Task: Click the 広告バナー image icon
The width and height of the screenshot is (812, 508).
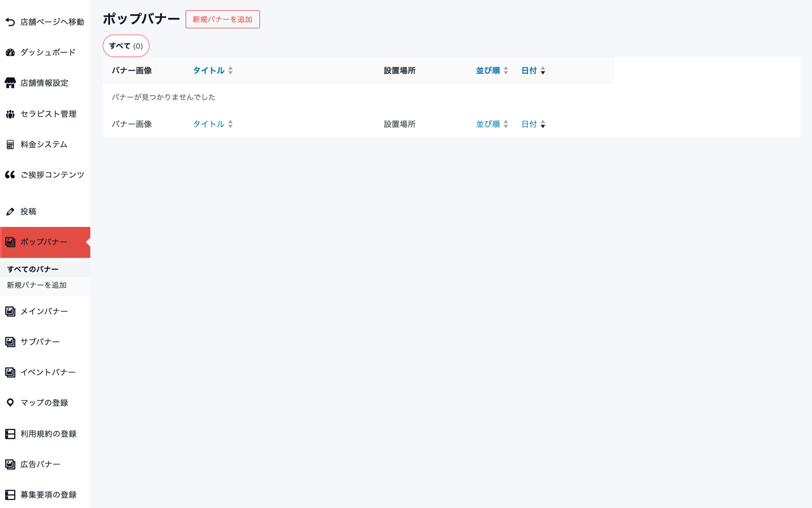Action: pyautogui.click(x=10, y=464)
